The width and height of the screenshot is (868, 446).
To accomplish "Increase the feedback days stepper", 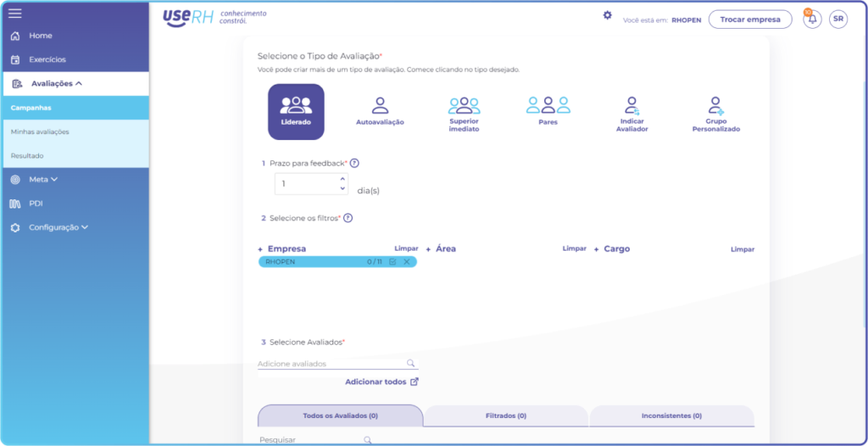I will [342, 179].
